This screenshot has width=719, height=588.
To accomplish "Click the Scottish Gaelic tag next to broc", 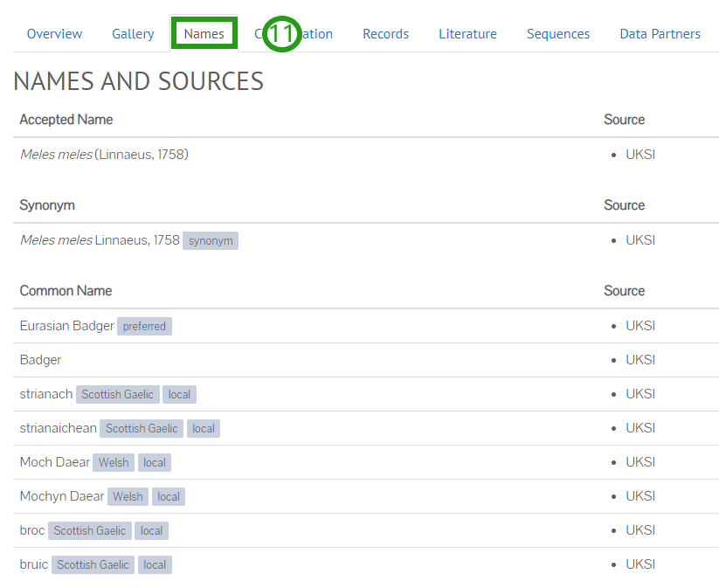I will pos(89,530).
